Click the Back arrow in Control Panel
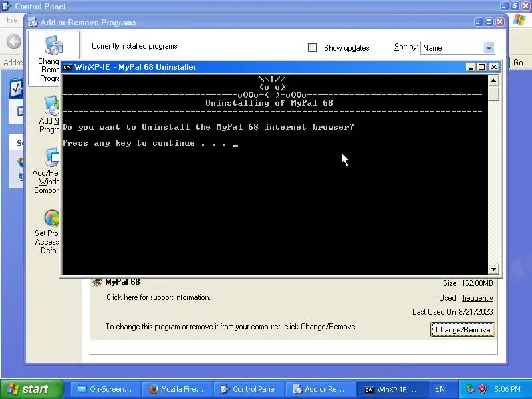Screen dimensions: 532x399 (x=14, y=42)
